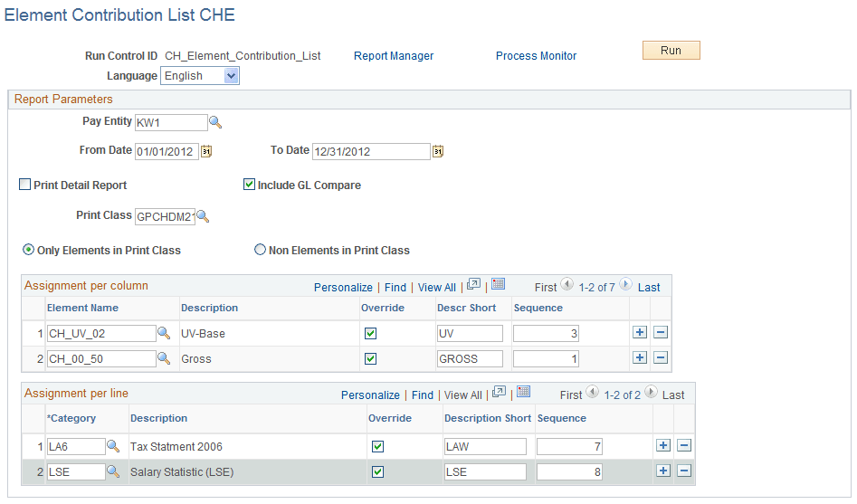Edit Category field LA6

77,447
